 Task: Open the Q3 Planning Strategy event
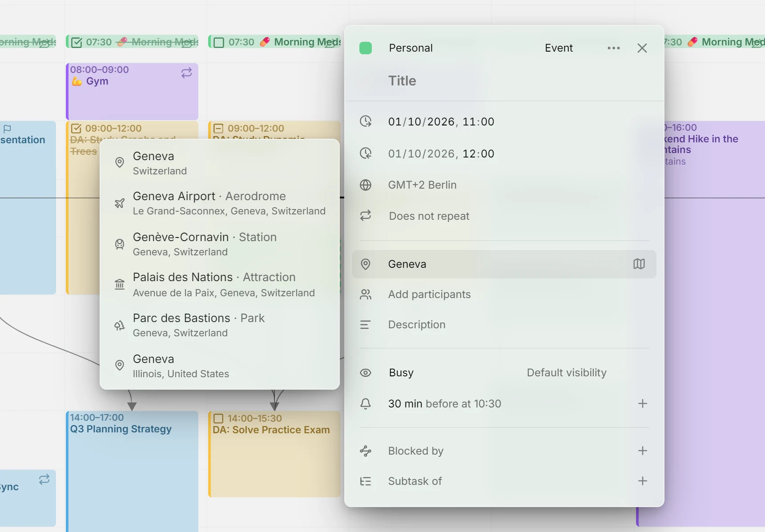coord(132,472)
